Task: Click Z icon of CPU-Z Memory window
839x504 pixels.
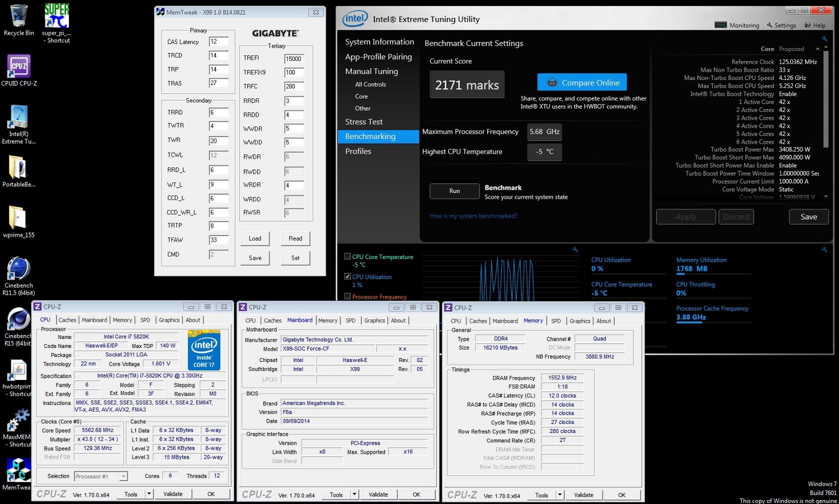Action: click(x=448, y=307)
